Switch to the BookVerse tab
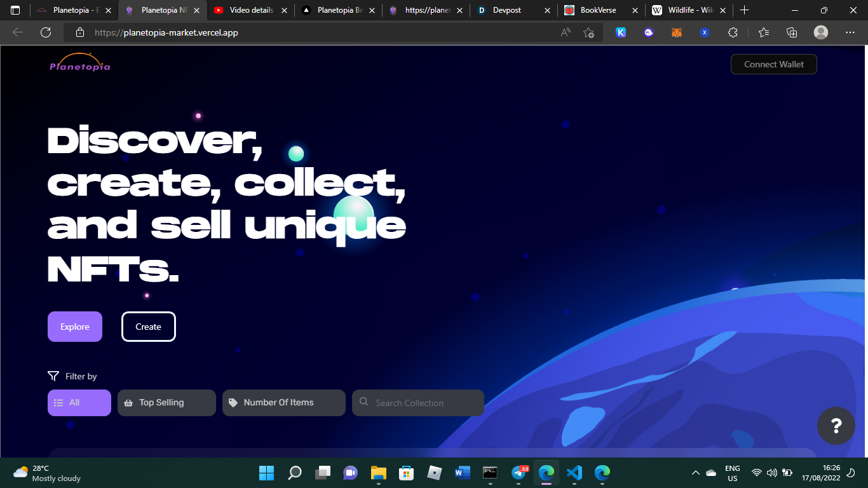Viewport: 868px width, 488px height. pos(601,10)
